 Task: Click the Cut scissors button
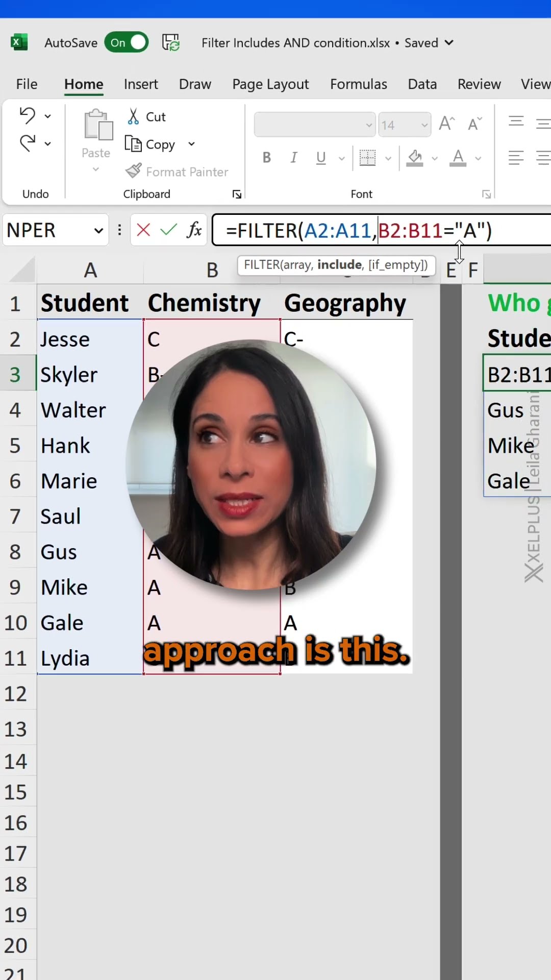tap(146, 117)
